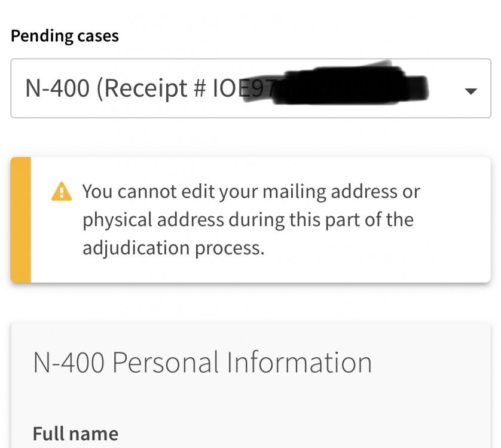The width and height of the screenshot is (501, 448).
Task: Click the "N-400" text in the card heading
Action: 67,363
